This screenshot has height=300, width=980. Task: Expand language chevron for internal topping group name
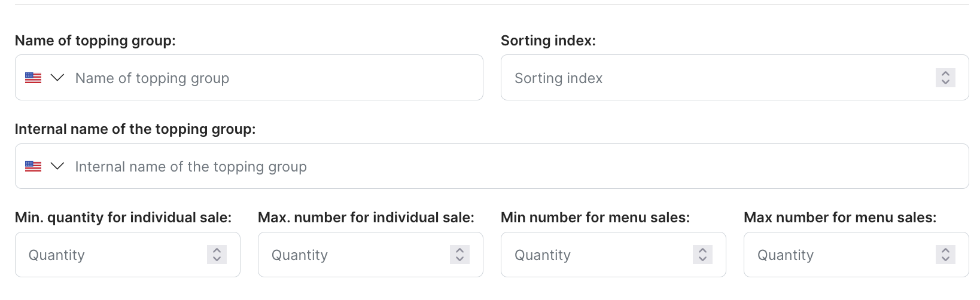[x=57, y=166]
